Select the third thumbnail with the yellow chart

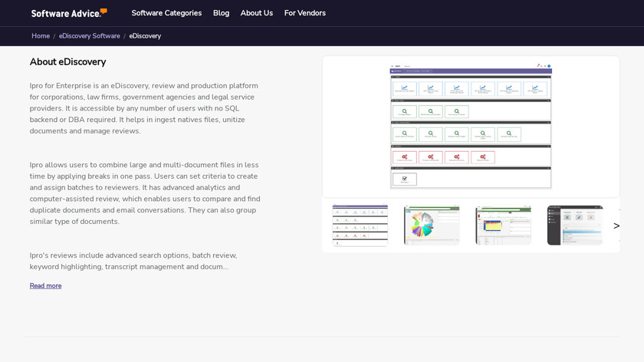pyautogui.click(x=503, y=225)
